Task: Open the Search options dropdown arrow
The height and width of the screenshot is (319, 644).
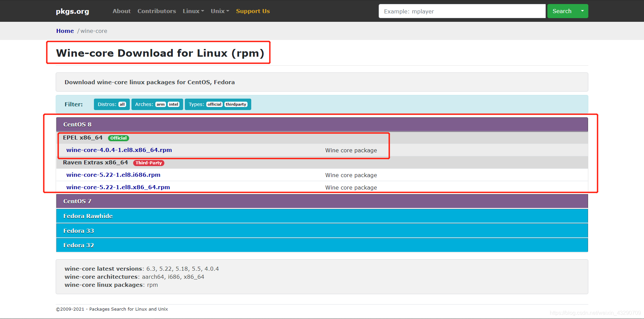Action: (x=583, y=11)
